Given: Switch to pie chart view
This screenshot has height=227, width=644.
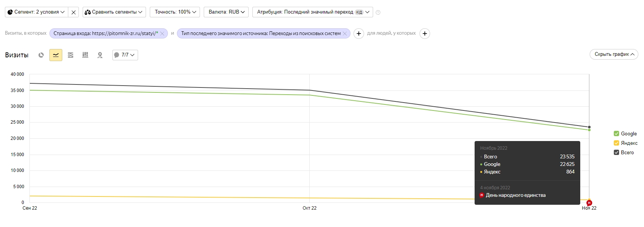Looking at the screenshot, I should pyautogui.click(x=41, y=55).
